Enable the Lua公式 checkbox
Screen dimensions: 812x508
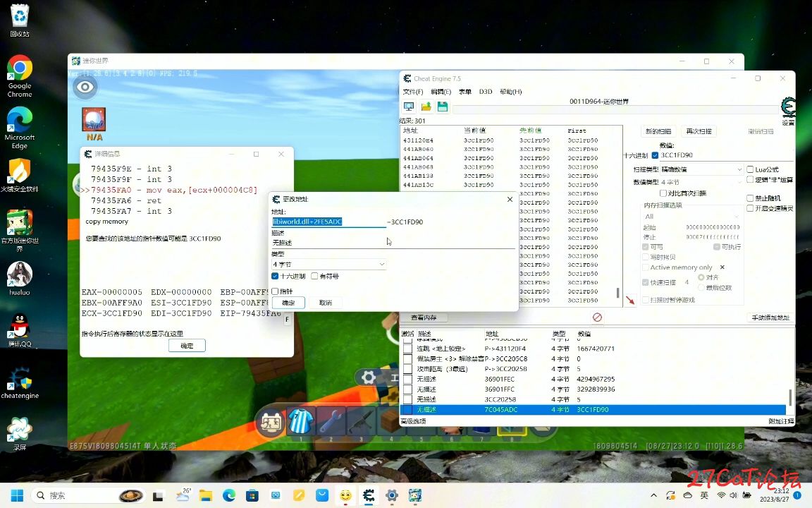click(x=750, y=169)
